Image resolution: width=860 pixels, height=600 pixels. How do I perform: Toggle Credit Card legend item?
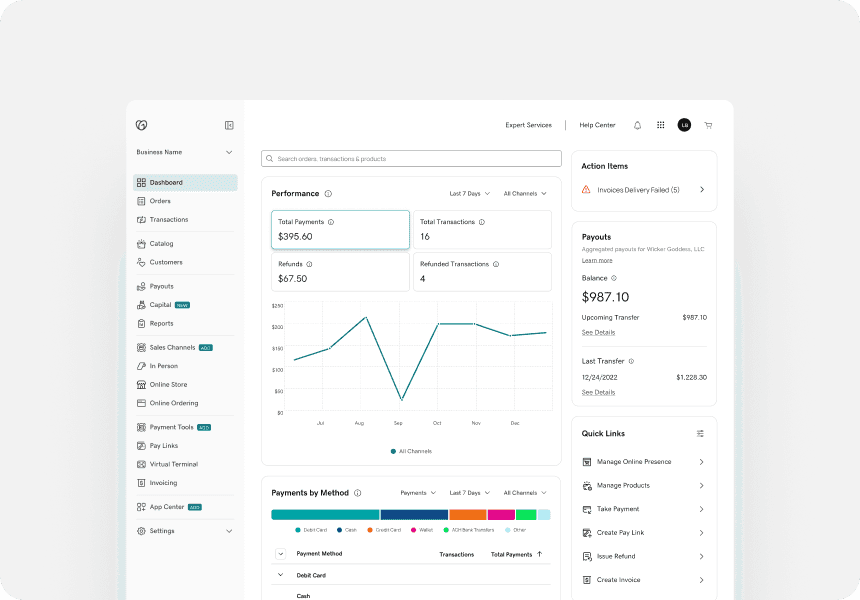[384, 530]
